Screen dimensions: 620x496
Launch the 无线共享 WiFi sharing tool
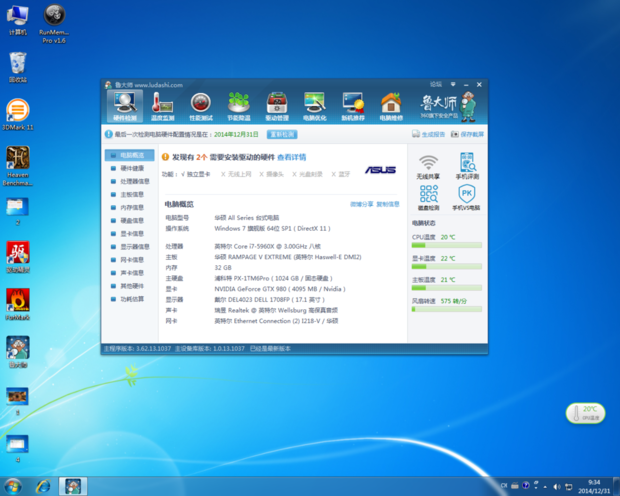click(x=429, y=166)
